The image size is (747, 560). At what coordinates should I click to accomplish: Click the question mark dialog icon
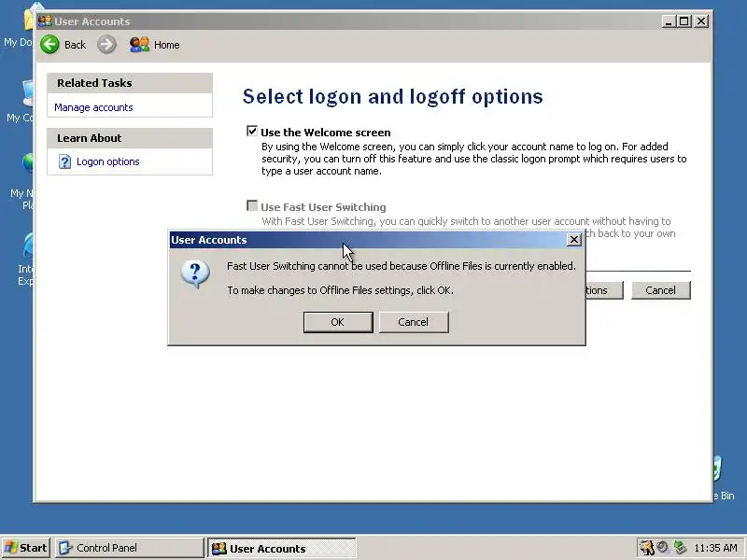click(x=195, y=274)
